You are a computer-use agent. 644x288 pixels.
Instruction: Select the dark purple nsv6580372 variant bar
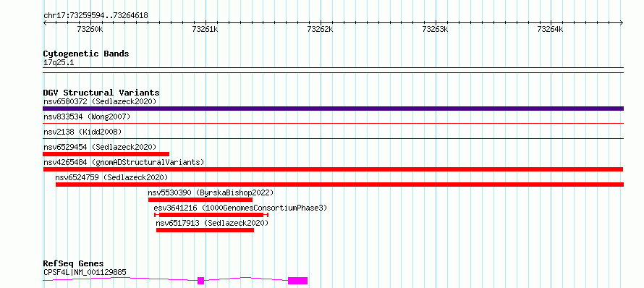(x=333, y=109)
